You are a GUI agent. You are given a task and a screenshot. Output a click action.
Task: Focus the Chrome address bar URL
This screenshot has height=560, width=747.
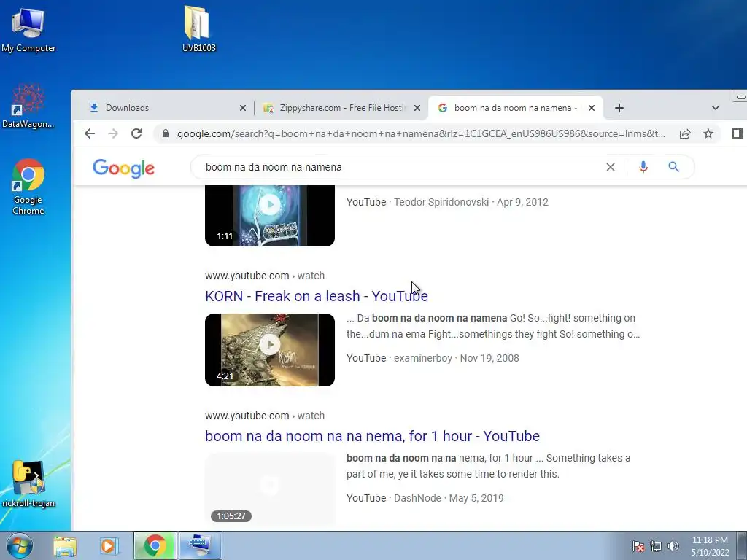pyautogui.click(x=421, y=134)
